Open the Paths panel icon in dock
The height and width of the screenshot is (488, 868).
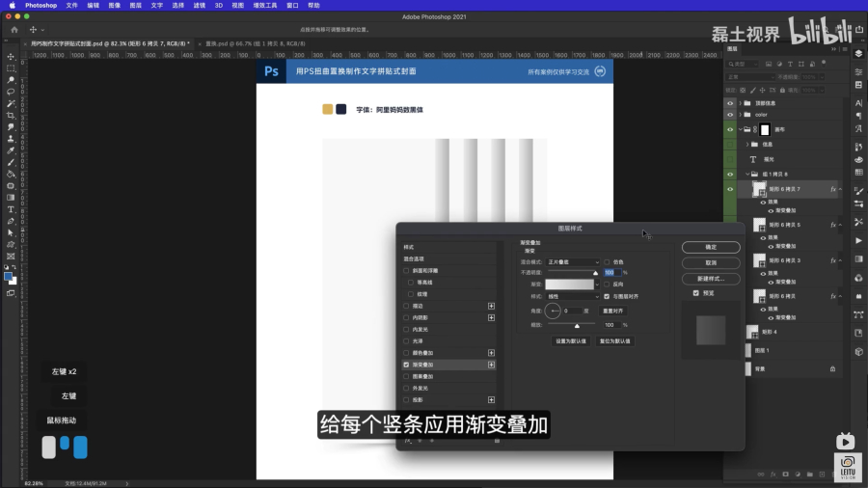(858, 314)
